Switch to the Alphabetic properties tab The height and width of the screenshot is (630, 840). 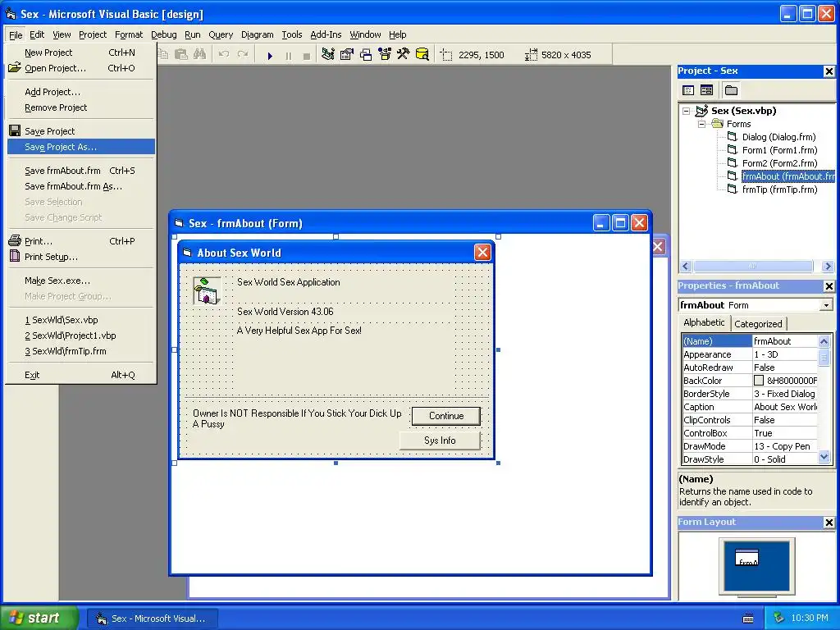704,322
